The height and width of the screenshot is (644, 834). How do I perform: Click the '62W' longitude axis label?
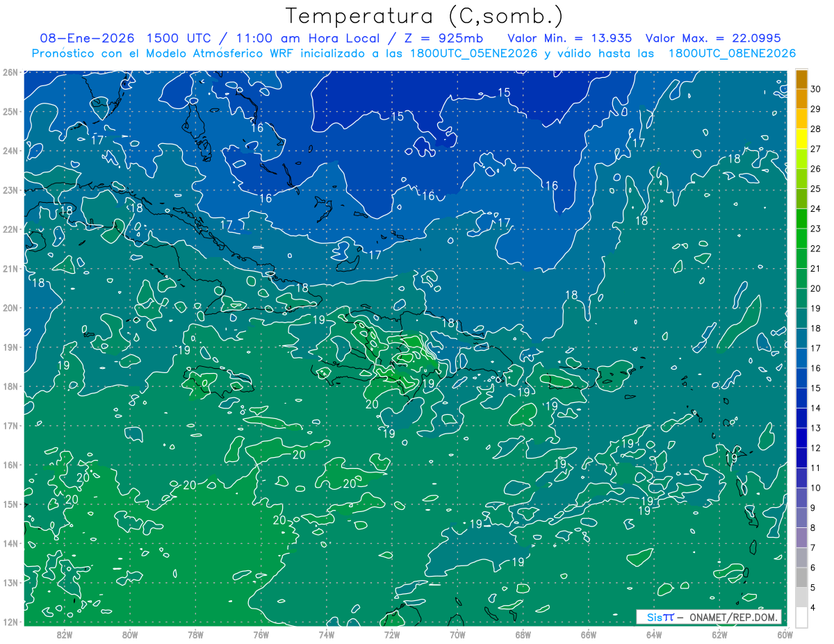[x=720, y=634]
